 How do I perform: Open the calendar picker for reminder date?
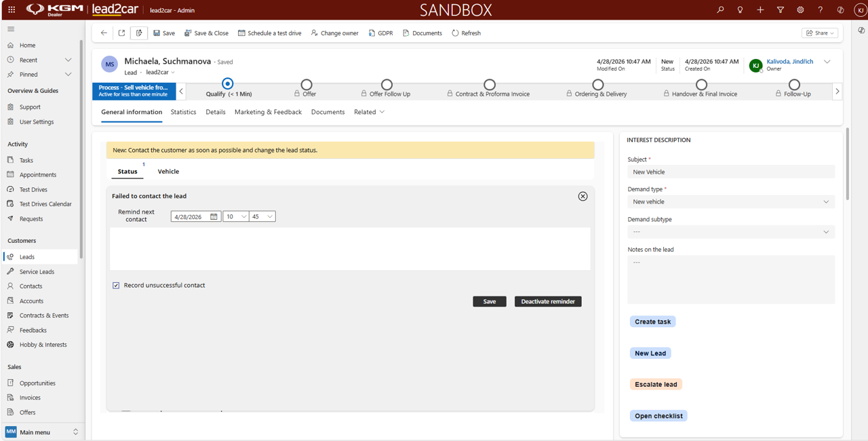pyautogui.click(x=214, y=216)
